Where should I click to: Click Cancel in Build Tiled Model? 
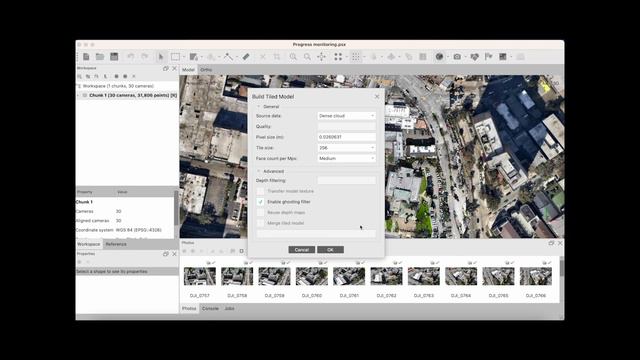pos(302,250)
